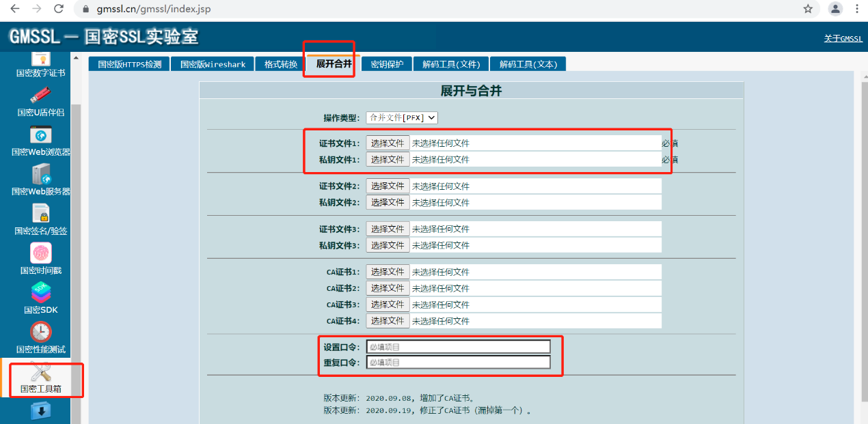Click the bookmark star in the address bar
868x424 pixels.
click(807, 9)
